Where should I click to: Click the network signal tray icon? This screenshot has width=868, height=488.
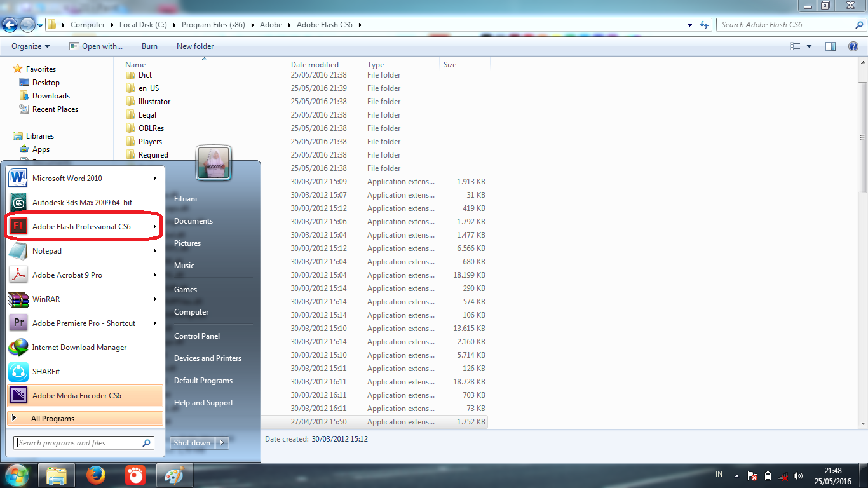pyautogui.click(x=783, y=476)
